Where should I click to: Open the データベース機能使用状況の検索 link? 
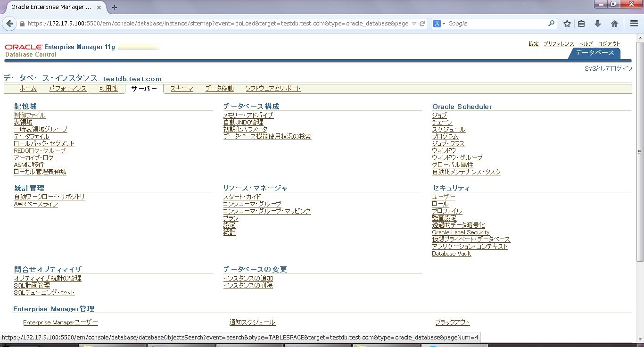pos(267,136)
